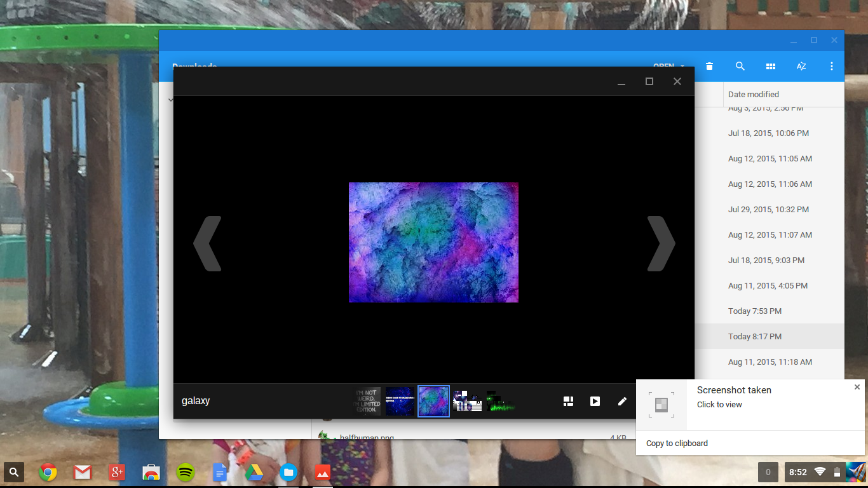Open Gmail from the shelf

click(x=82, y=472)
